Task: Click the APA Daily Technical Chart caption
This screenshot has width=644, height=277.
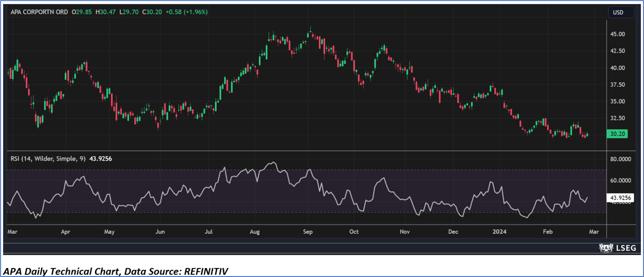Action: click(x=116, y=271)
